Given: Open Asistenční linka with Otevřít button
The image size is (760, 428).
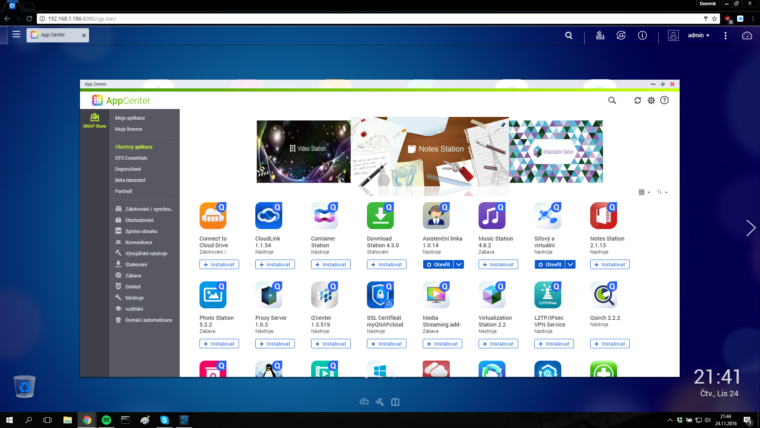Looking at the screenshot, I should pyautogui.click(x=438, y=264).
